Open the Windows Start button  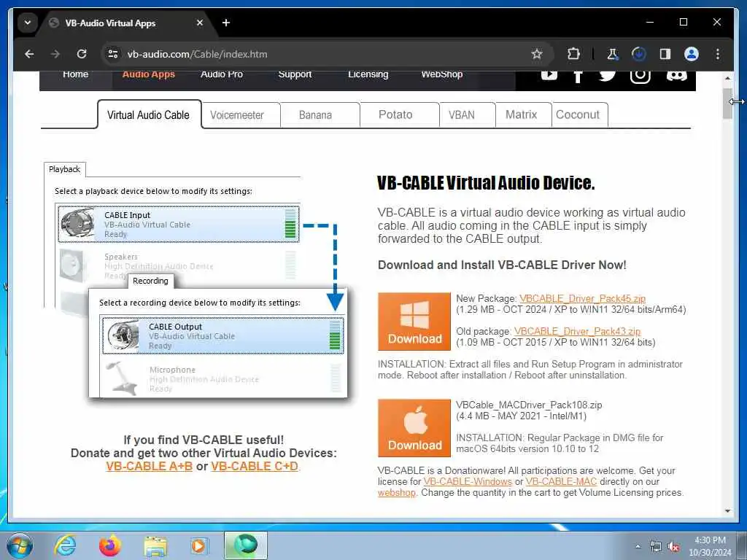pyautogui.click(x=20, y=545)
